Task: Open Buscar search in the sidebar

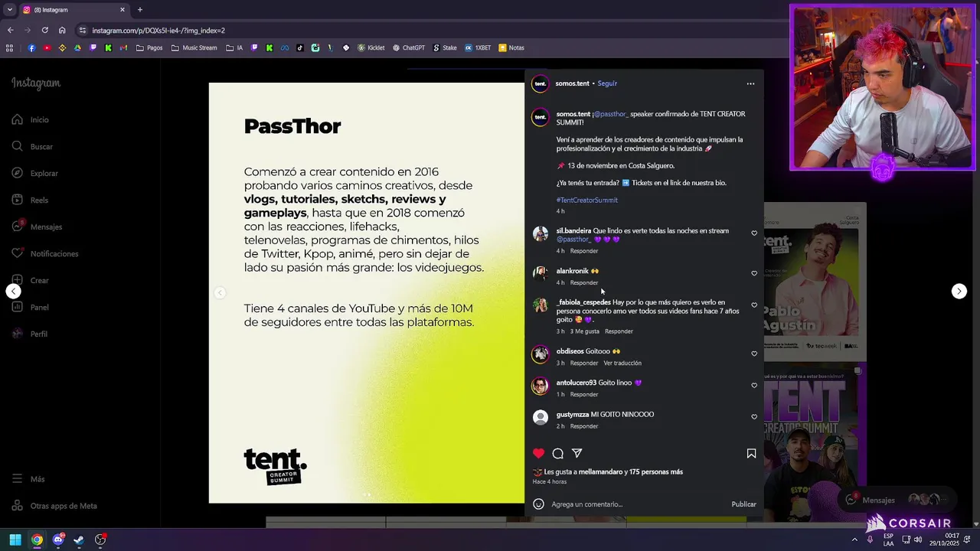Action: [x=32, y=146]
